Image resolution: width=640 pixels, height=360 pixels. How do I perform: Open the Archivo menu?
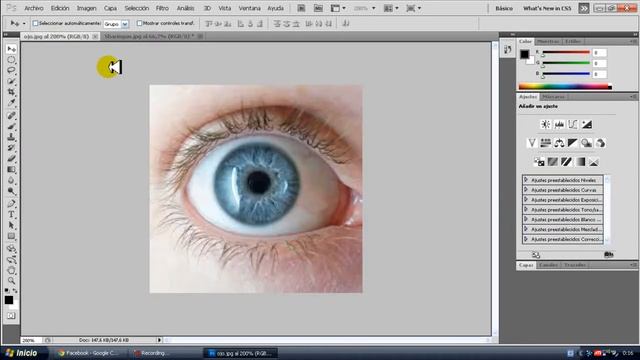(x=34, y=8)
